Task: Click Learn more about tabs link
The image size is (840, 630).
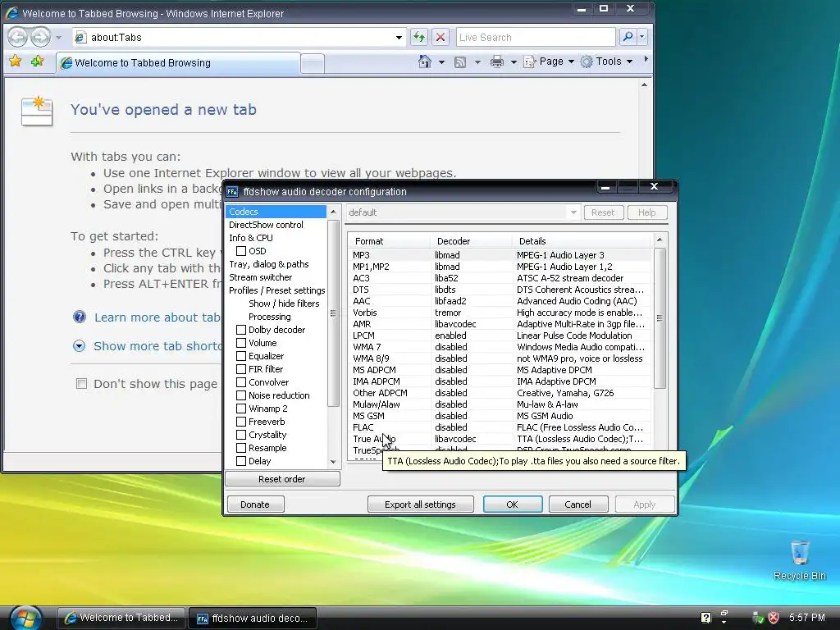Action: pyautogui.click(x=158, y=317)
